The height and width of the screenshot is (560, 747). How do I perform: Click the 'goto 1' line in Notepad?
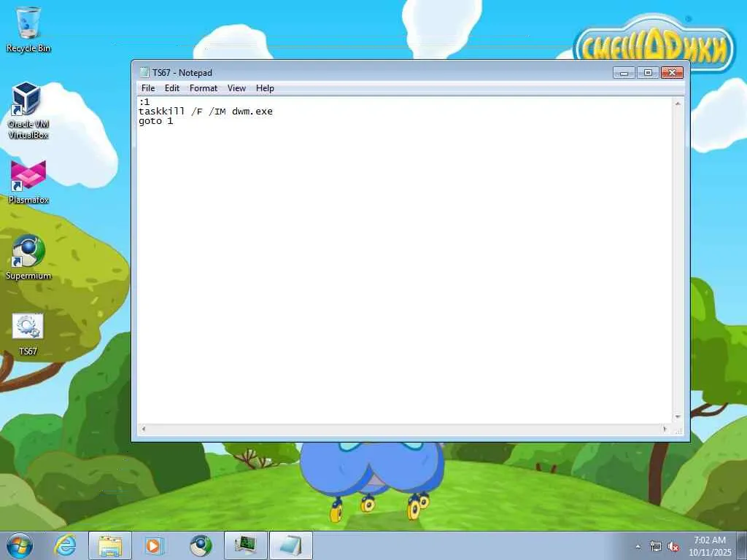156,122
